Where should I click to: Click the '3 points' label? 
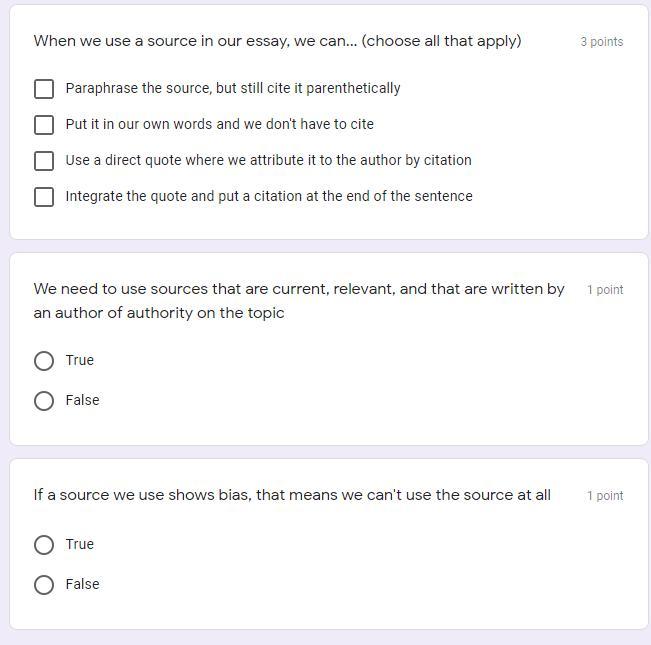pyautogui.click(x=601, y=42)
